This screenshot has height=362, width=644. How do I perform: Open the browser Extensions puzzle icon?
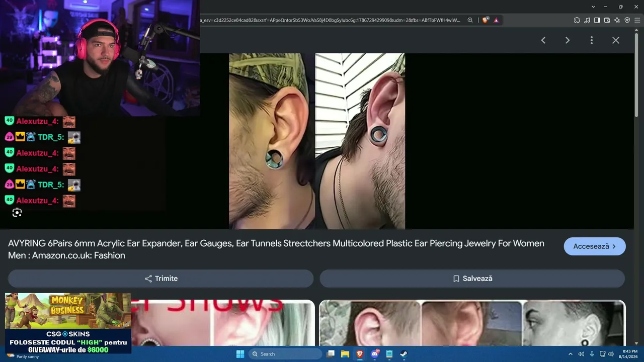coord(577,20)
